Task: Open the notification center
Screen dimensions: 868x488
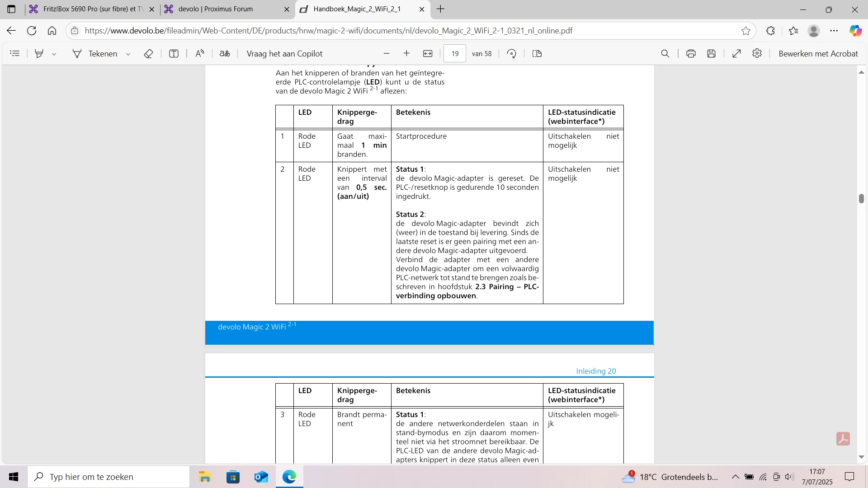Action: (849, 477)
